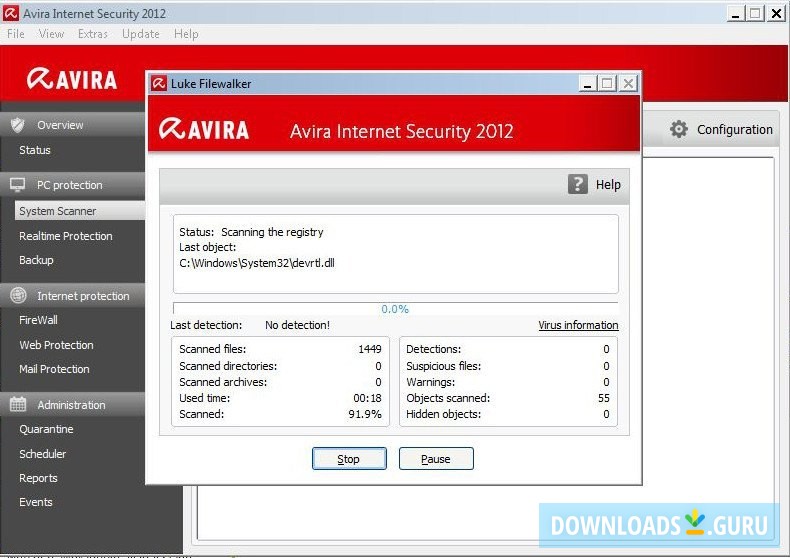Click the scan progress bar showing 0.0%
The width and height of the screenshot is (790, 558).
click(x=396, y=309)
